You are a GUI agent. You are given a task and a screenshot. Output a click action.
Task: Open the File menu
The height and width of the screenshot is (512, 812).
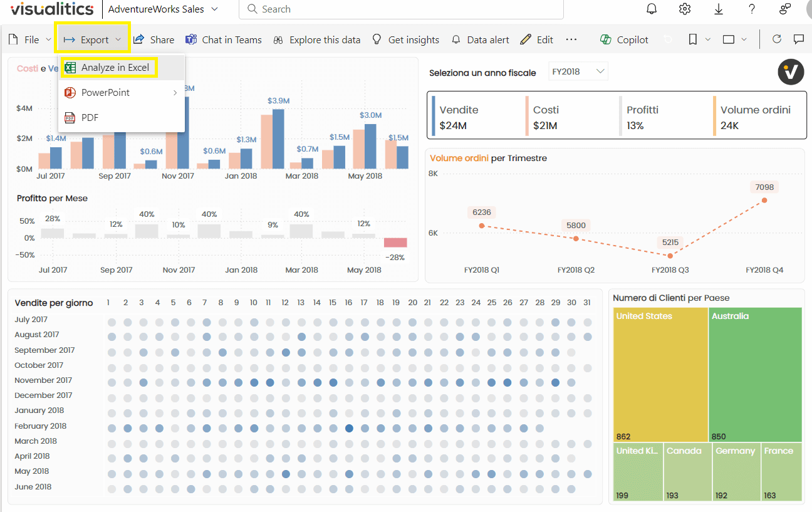click(29, 39)
